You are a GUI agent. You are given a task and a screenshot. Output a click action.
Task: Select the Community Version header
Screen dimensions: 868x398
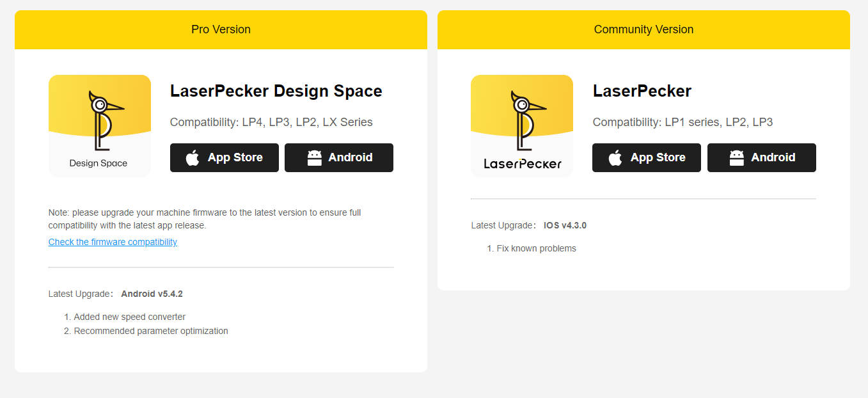click(643, 29)
